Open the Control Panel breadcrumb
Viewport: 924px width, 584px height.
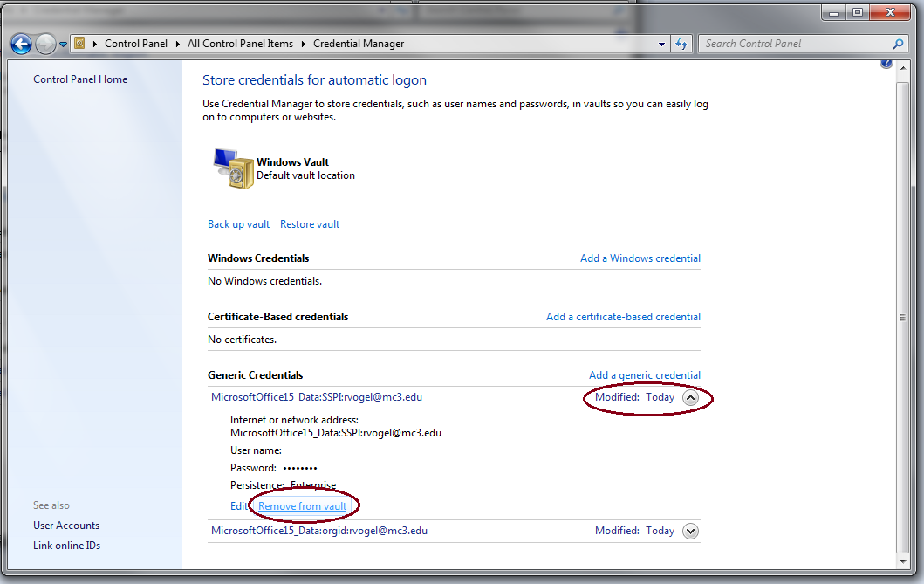pos(135,44)
